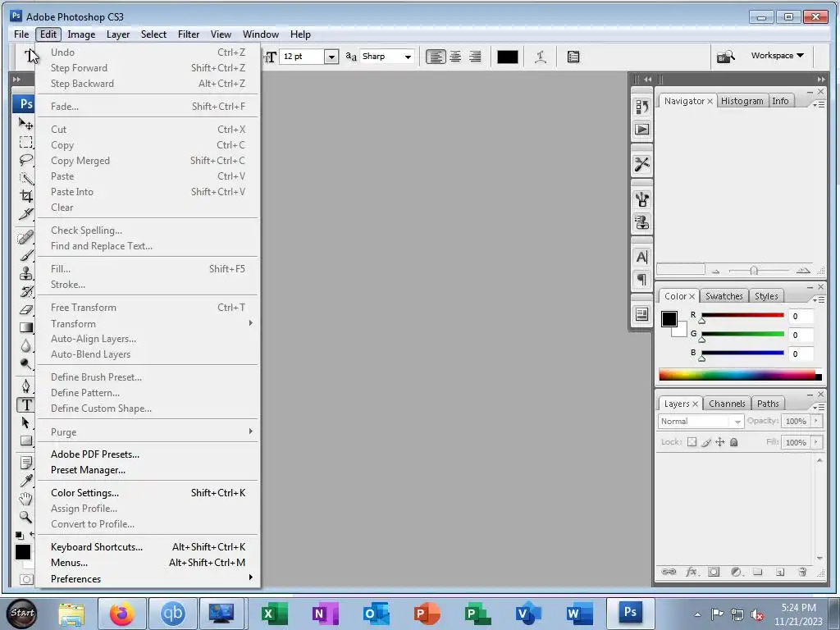Select the Hand tool
This screenshot has width=840, height=630.
point(25,499)
